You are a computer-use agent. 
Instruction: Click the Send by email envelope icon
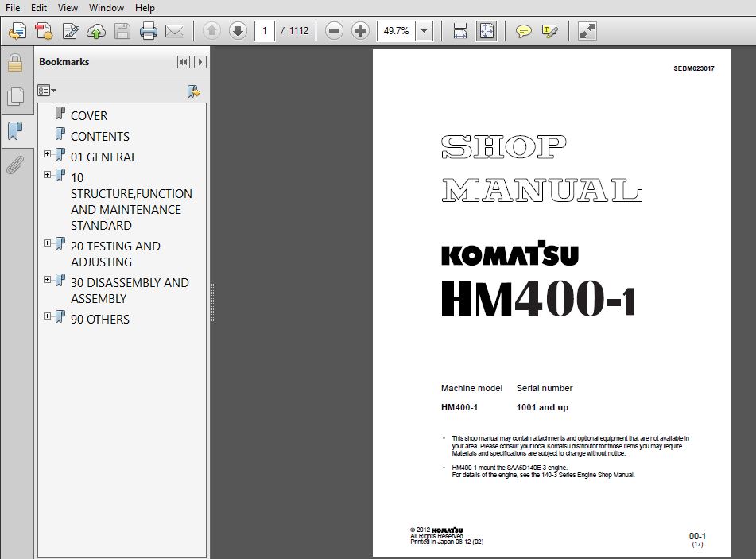[175, 31]
